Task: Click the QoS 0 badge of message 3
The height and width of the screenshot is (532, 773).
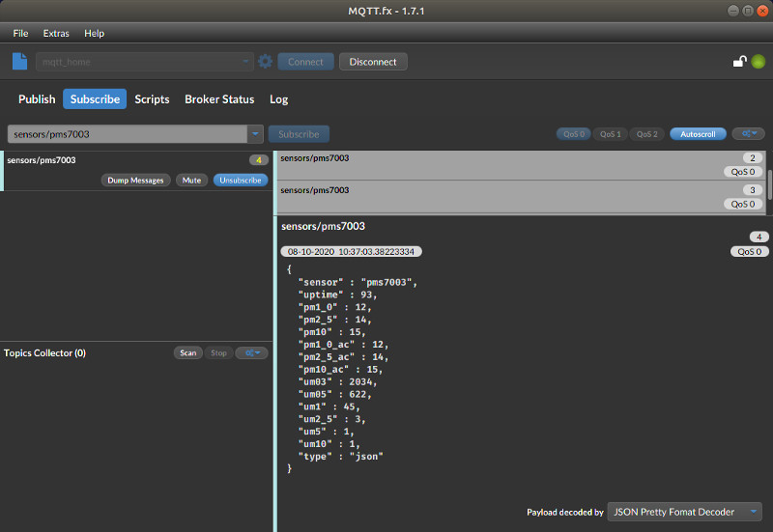Action: [x=742, y=204]
